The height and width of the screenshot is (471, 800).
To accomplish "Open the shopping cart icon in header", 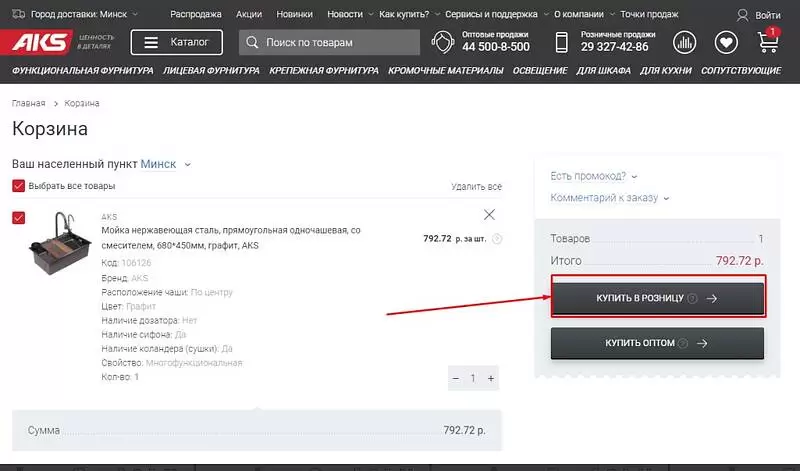I will [768, 43].
